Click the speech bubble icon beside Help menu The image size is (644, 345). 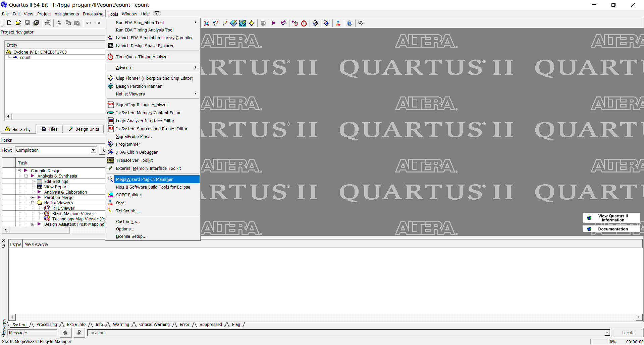157,14
